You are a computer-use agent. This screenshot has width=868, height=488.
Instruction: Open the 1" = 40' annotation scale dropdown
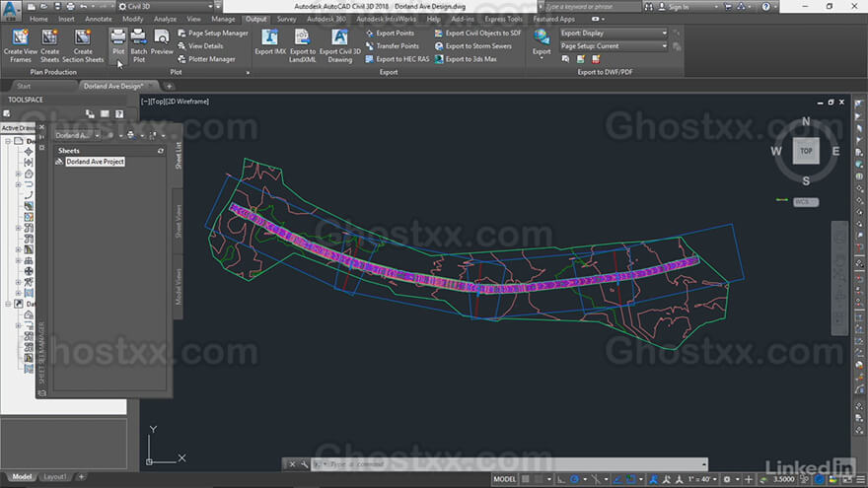pyautogui.click(x=702, y=479)
